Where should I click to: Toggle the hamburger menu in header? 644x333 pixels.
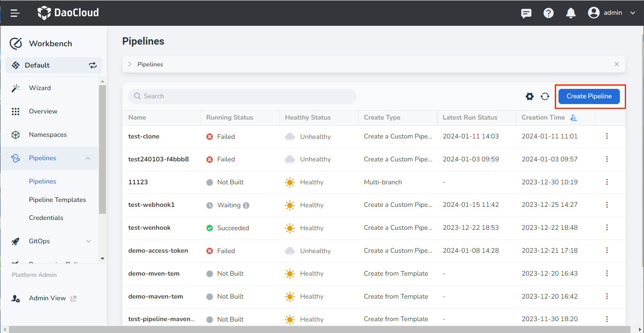[15, 13]
